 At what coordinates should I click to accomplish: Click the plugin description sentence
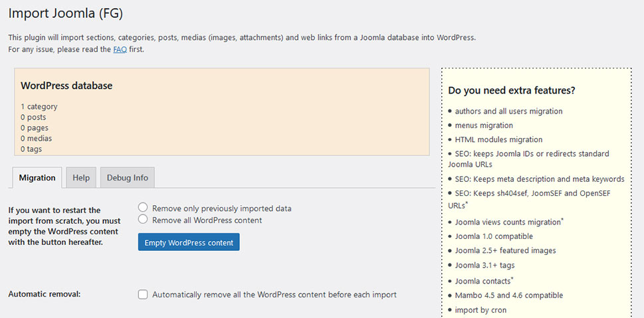coord(242,37)
